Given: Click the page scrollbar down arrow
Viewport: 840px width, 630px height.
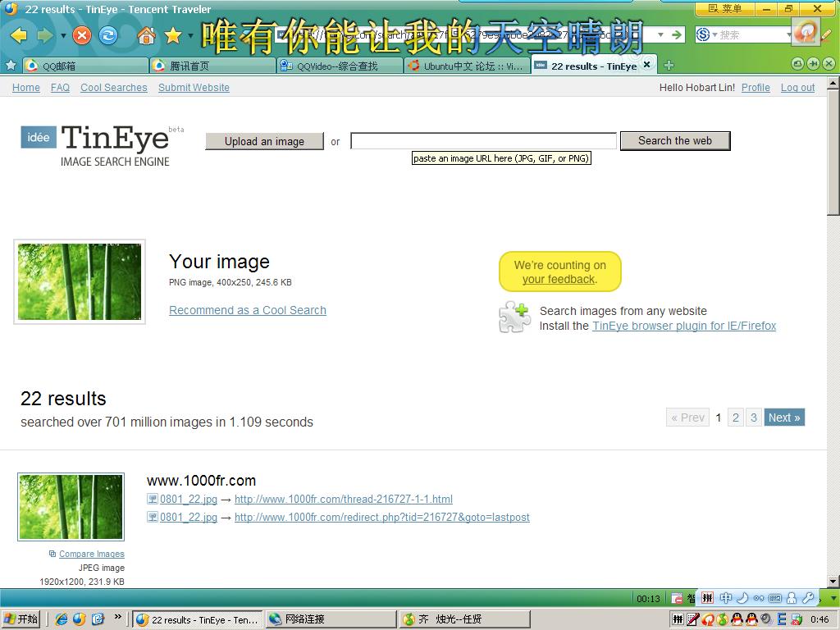Looking at the screenshot, I should pos(833,582).
